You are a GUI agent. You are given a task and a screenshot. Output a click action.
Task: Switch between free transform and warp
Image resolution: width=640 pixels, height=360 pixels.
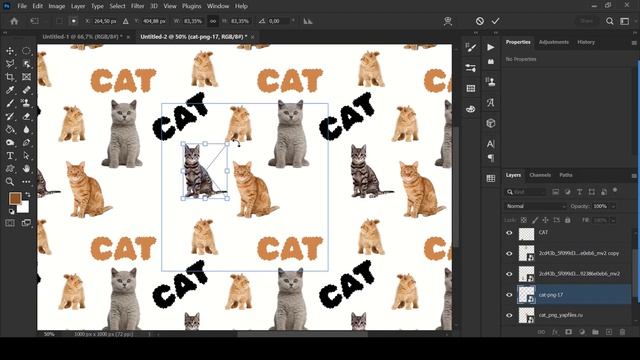click(448, 21)
